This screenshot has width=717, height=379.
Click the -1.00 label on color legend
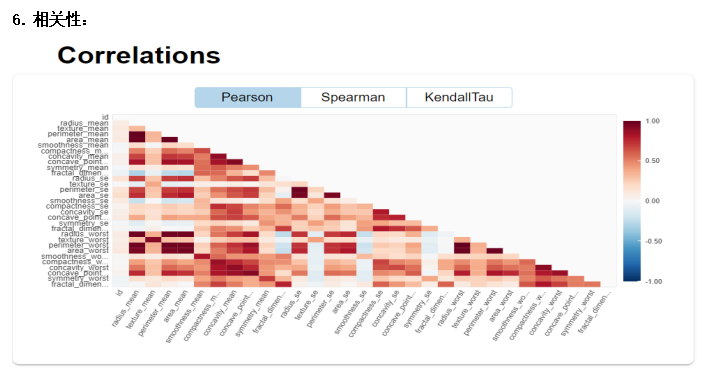click(653, 282)
